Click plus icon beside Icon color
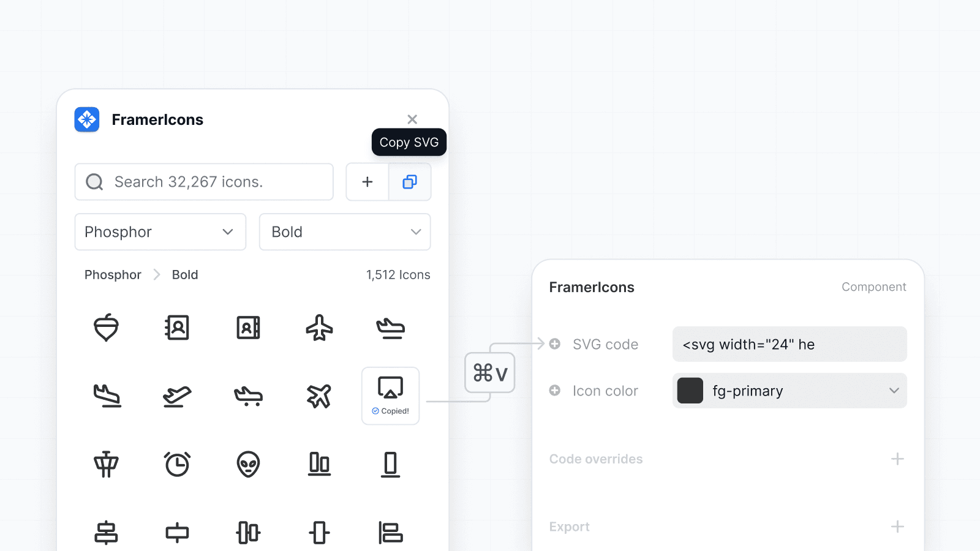 point(555,391)
